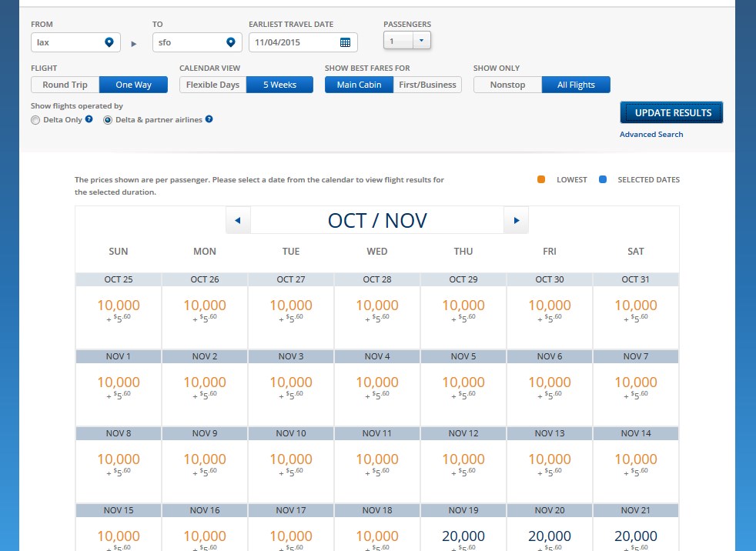Open the Advanced Search link
Viewport: 756px width, 551px height.
pos(651,135)
